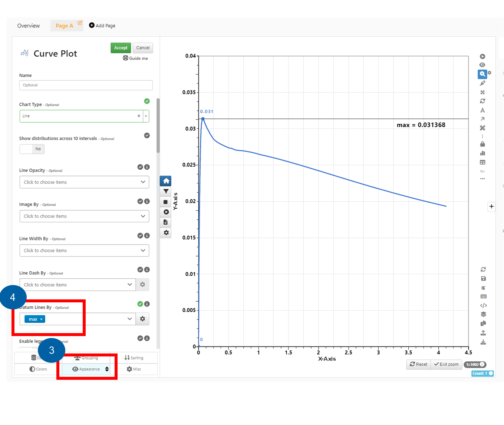Click the zoom magnifier tool icon

pos(482,74)
